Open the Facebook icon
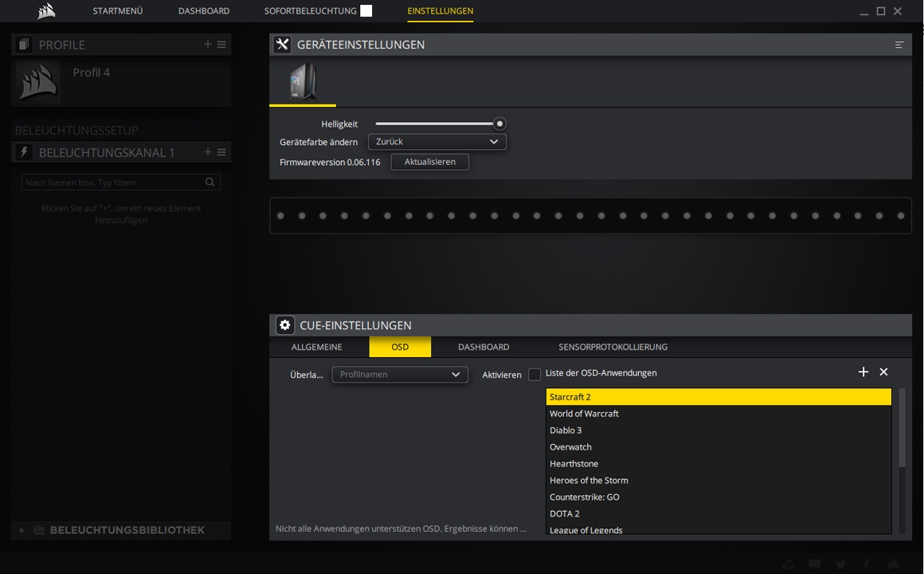924x574 pixels. coord(867,564)
